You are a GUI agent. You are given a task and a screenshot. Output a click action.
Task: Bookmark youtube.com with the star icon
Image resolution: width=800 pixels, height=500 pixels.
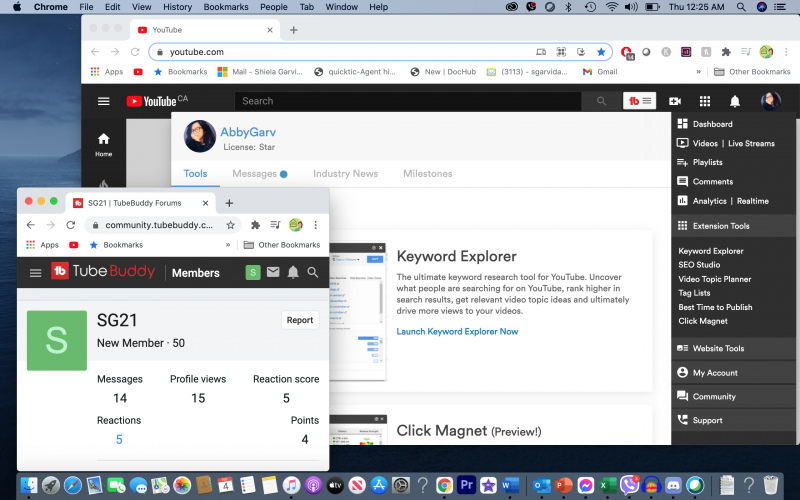[601, 52]
